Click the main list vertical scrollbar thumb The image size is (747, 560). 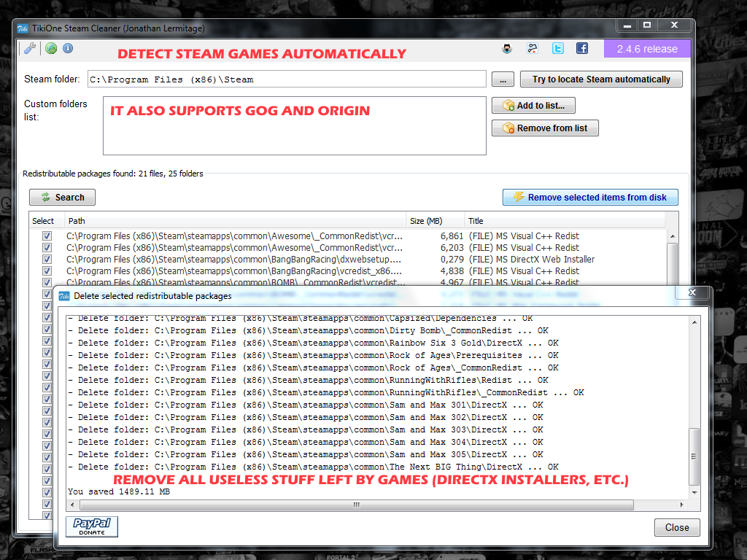[x=672, y=264]
